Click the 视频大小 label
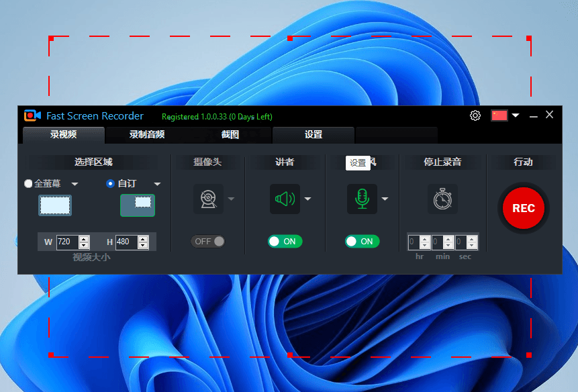Viewport: 578px width, 392px height. click(x=91, y=257)
